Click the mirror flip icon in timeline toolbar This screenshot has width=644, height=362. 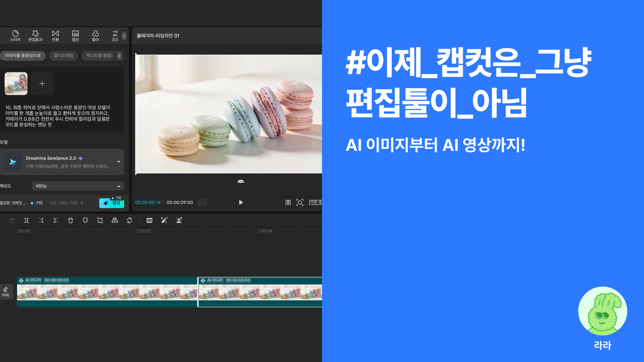pyautogui.click(x=115, y=220)
